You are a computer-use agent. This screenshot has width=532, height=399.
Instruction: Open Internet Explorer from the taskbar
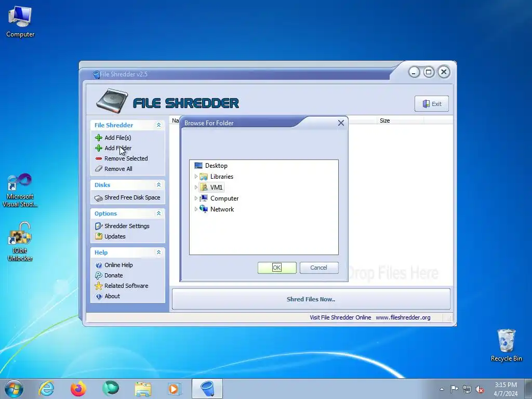point(46,389)
